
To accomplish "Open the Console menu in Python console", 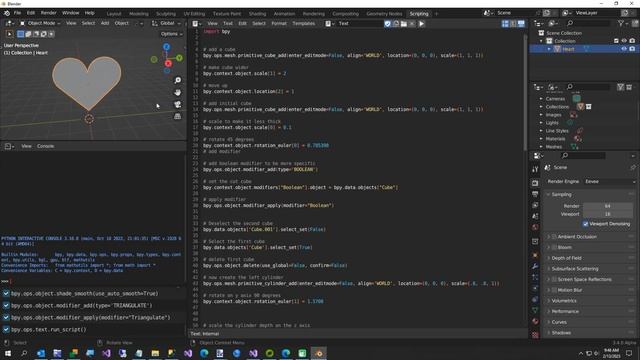I will click(45, 146).
